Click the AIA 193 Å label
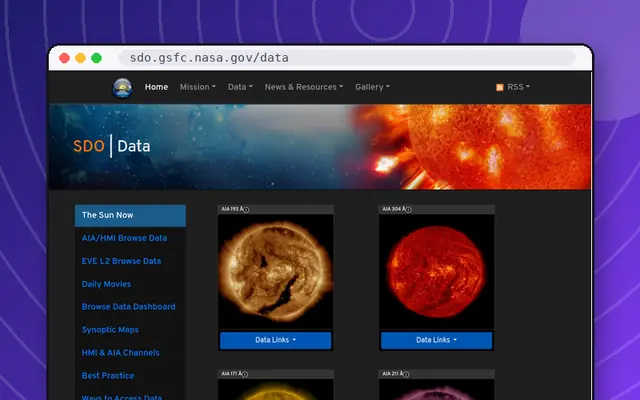The width and height of the screenshot is (640, 400). point(232,209)
